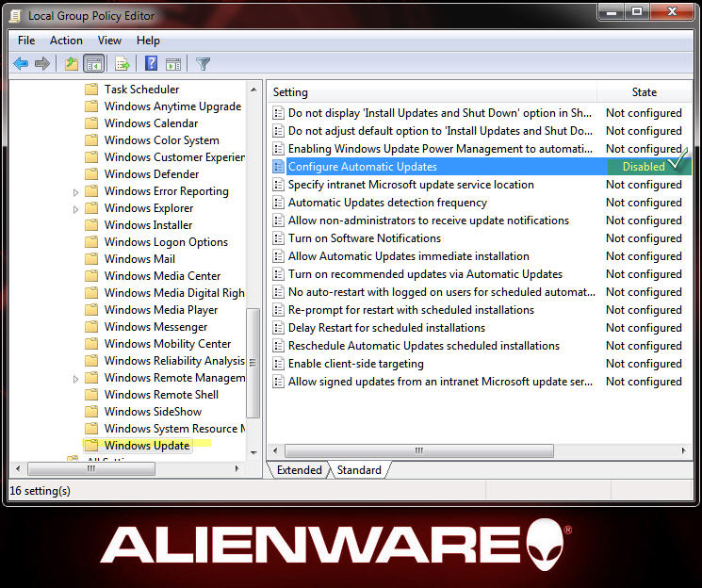702x588 pixels.
Task: Expand the Windows Remote Management node
Action: (x=75, y=379)
